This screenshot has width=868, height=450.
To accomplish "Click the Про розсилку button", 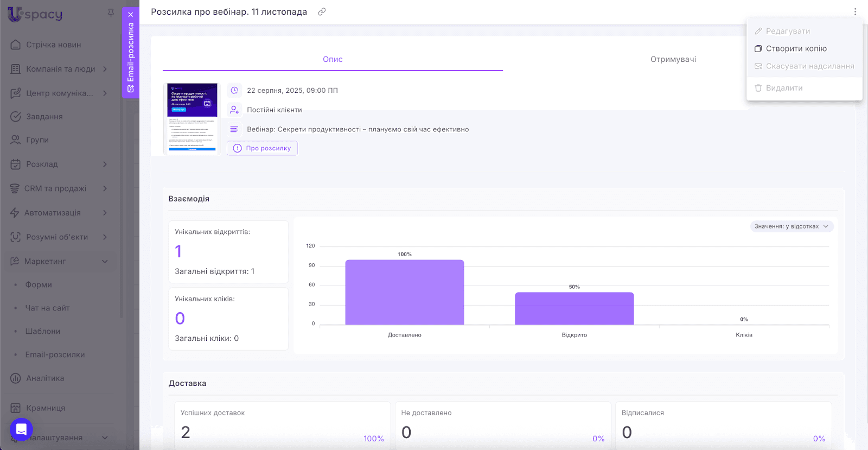I will click(262, 148).
